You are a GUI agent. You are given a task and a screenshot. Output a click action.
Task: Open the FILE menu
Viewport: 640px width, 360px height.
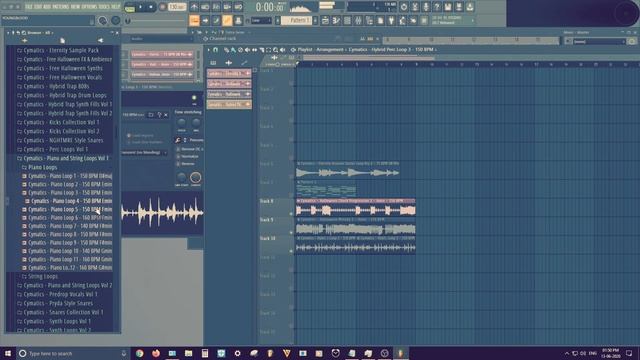pos(29,7)
